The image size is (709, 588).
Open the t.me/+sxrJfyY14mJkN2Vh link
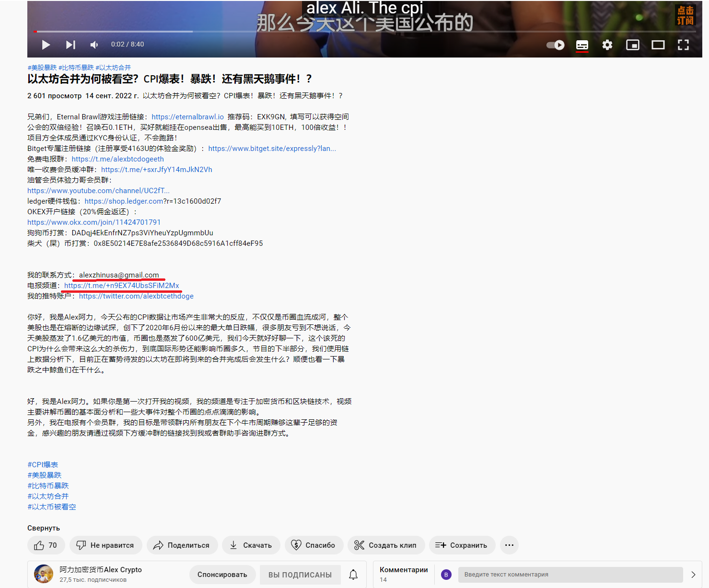click(x=157, y=170)
